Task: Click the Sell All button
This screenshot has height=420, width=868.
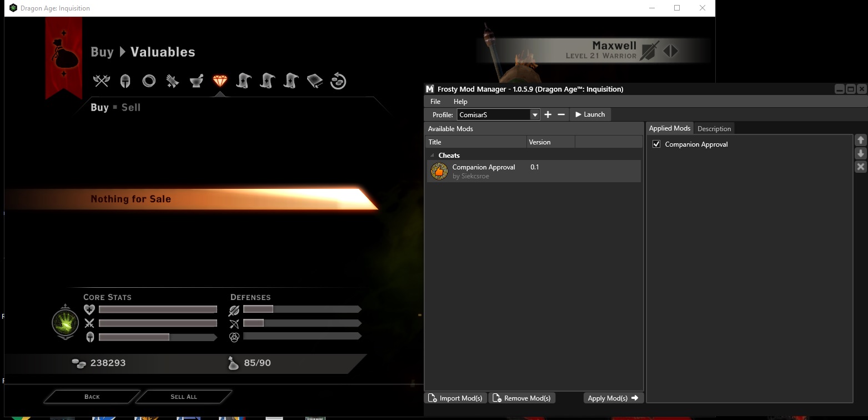Action: click(x=184, y=397)
